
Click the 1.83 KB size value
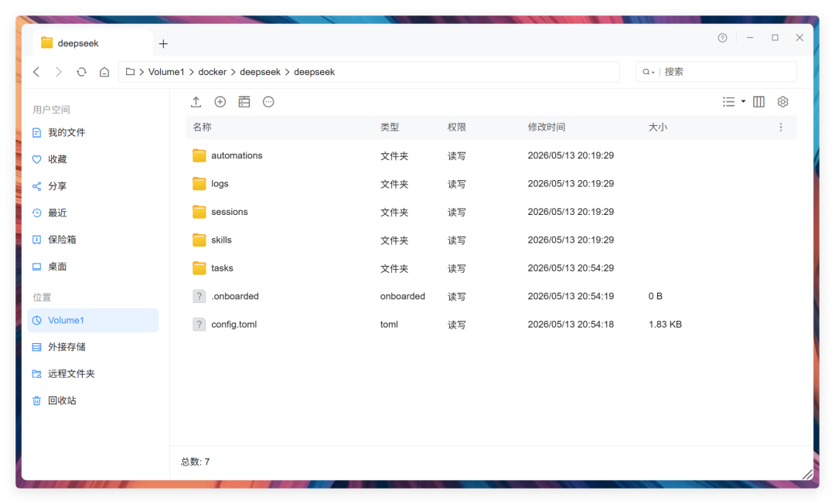pyautogui.click(x=665, y=325)
